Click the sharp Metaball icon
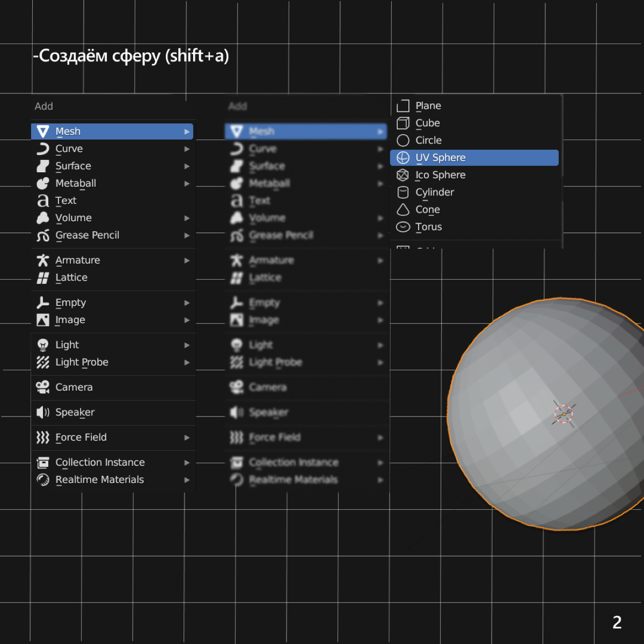The width and height of the screenshot is (644, 644). [x=43, y=184]
